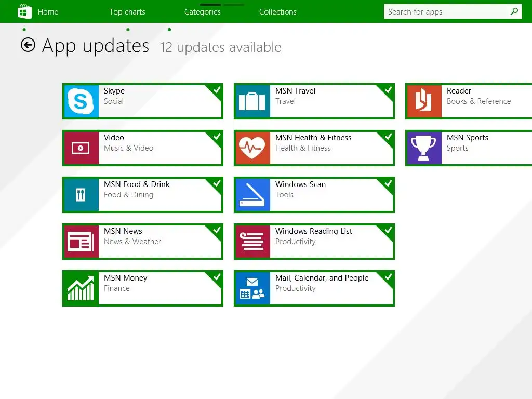532x399 pixels.
Task: Click the Mail, Calendar, and People icon
Action: point(252,288)
